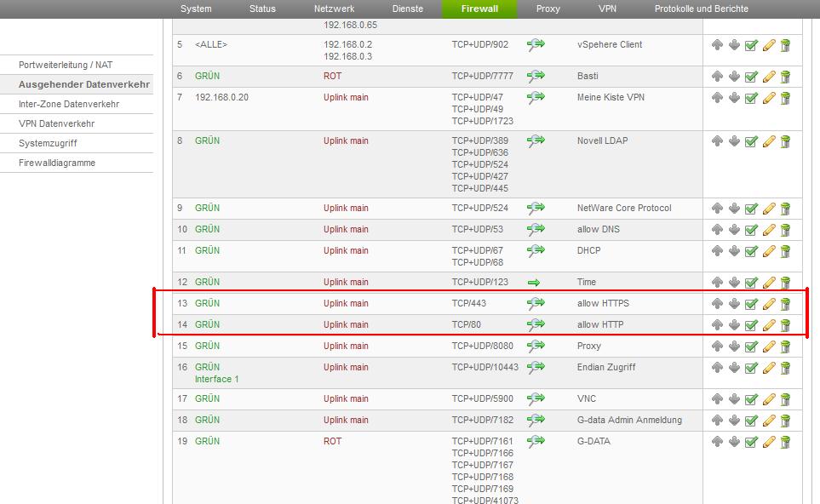The image size is (820, 504).
Task: Move the Meine Kiste VPN rule down
Action: tap(734, 98)
